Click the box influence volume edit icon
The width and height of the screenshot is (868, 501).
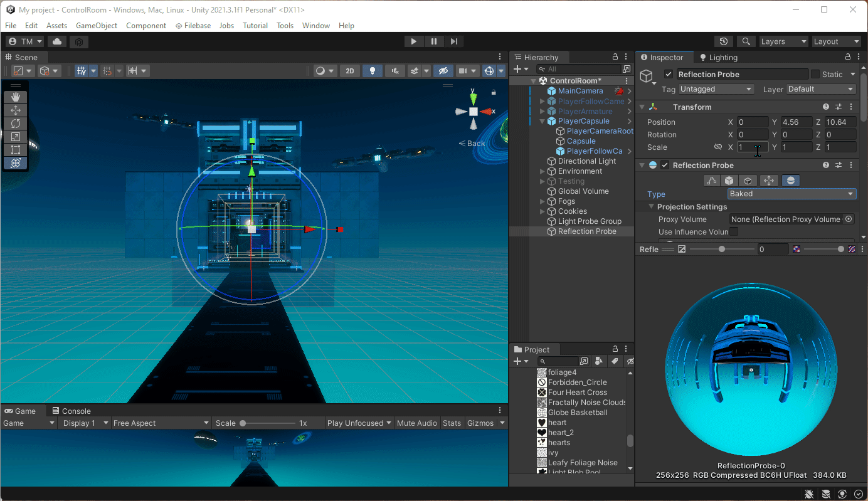click(728, 180)
